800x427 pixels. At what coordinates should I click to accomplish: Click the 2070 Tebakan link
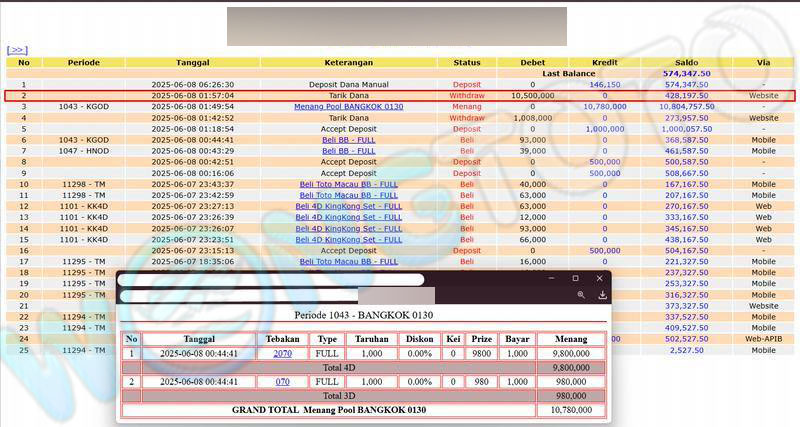tap(282, 354)
